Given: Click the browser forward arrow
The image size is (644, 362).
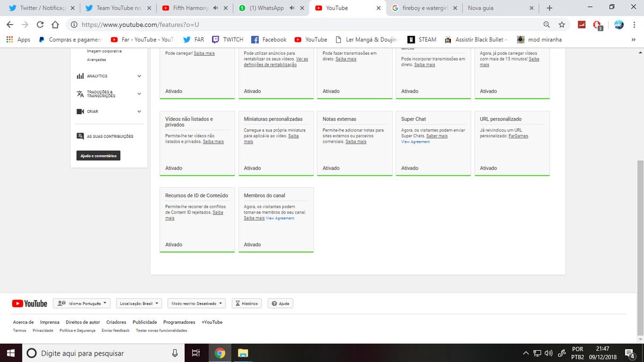Looking at the screenshot, I should (x=25, y=25).
